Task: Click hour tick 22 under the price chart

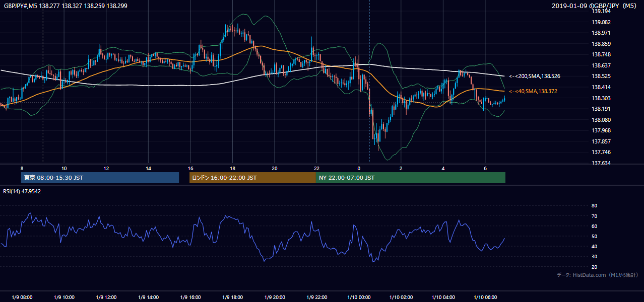Action: pyautogui.click(x=316, y=168)
